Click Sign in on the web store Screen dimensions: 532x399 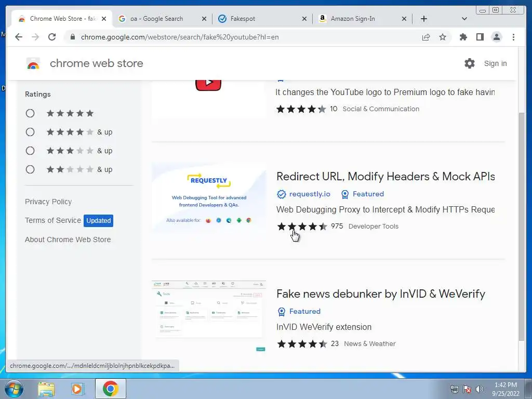495,63
